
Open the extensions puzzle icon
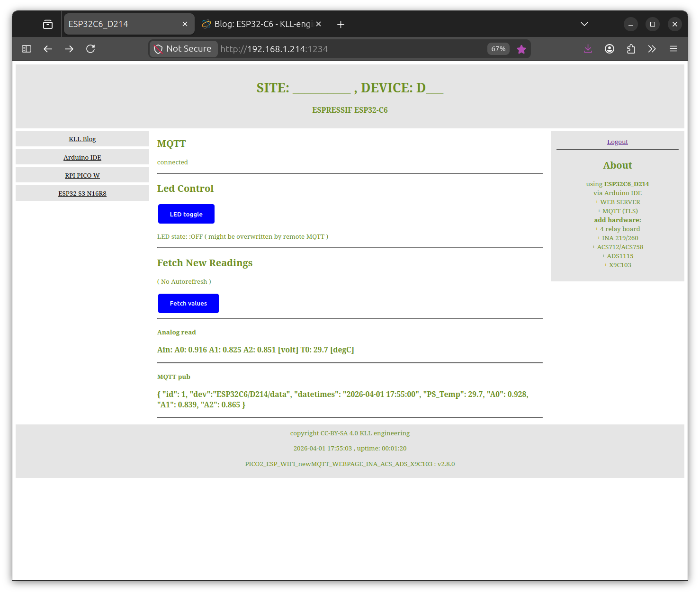pyautogui.click(x=631, y=49)
